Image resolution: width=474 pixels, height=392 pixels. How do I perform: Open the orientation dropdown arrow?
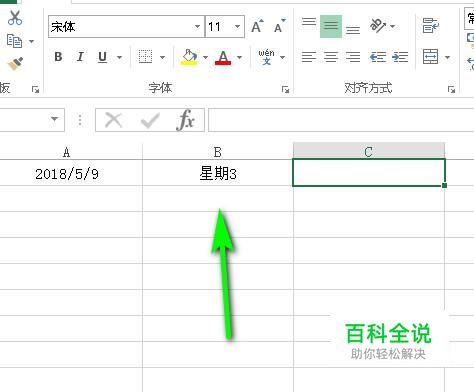tap(392, 26)
